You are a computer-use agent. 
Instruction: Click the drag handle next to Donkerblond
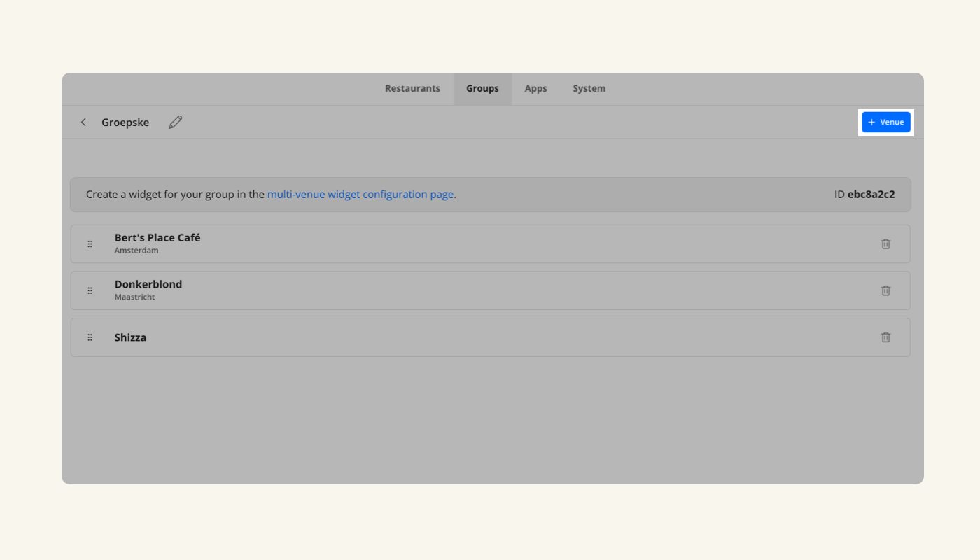[x=90, y=290]
